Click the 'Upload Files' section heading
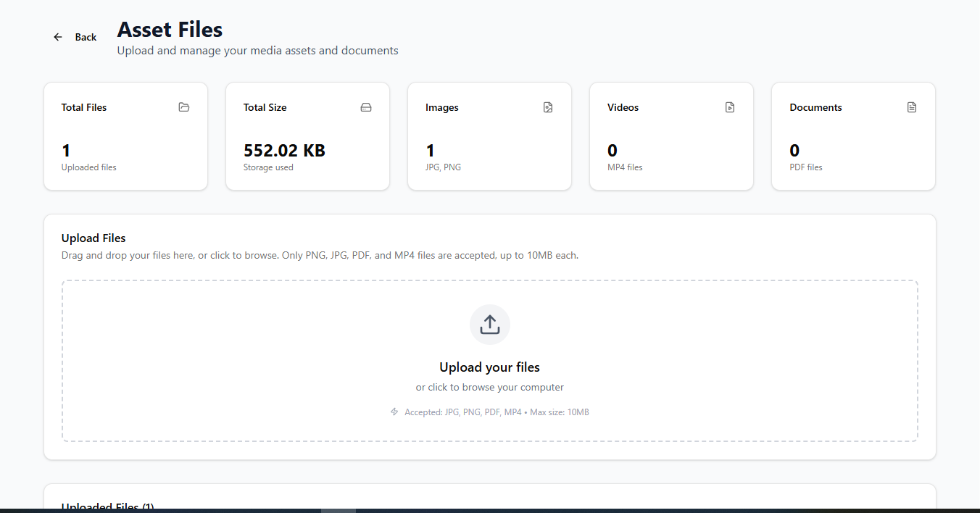The height and width of the screenshot is (513, 980). [94, 238]
